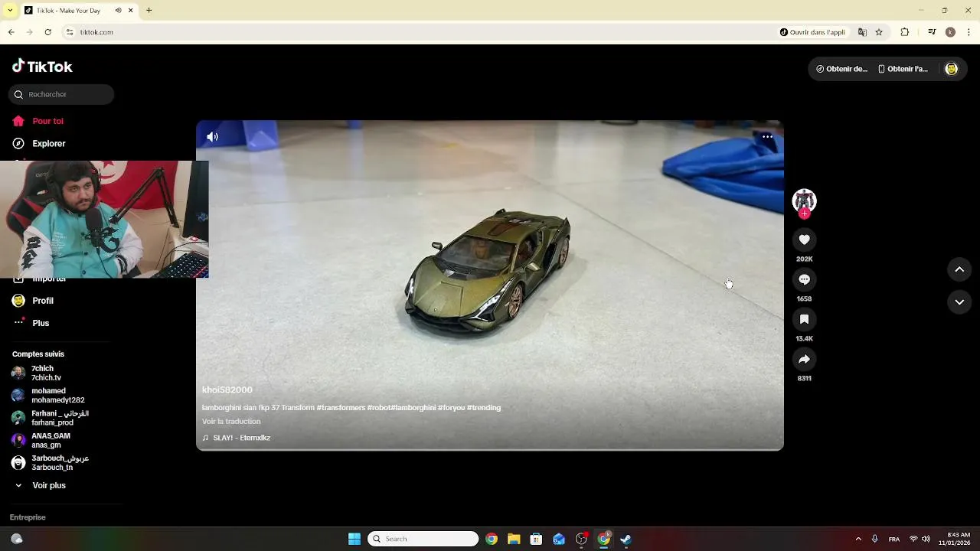
Task: Click the #transformers hashtag
Action: tap(341, 408)
